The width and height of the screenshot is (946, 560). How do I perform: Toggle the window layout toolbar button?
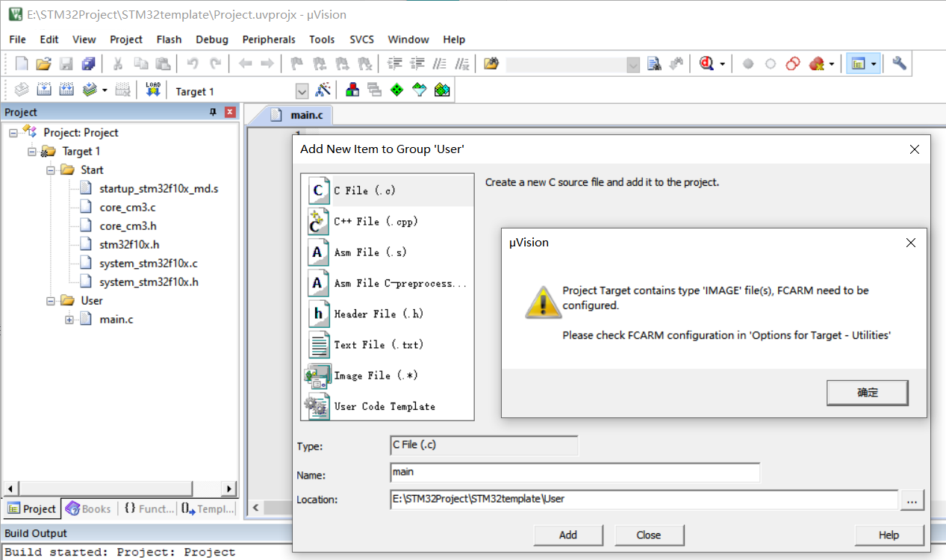click(858, 64)
